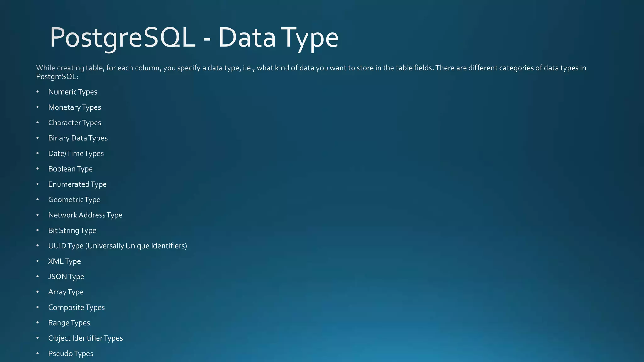Select the UUID Type bullet item
Image resolution: width=644 pixels, height=362 pixels.
click(x=118, y=246)
